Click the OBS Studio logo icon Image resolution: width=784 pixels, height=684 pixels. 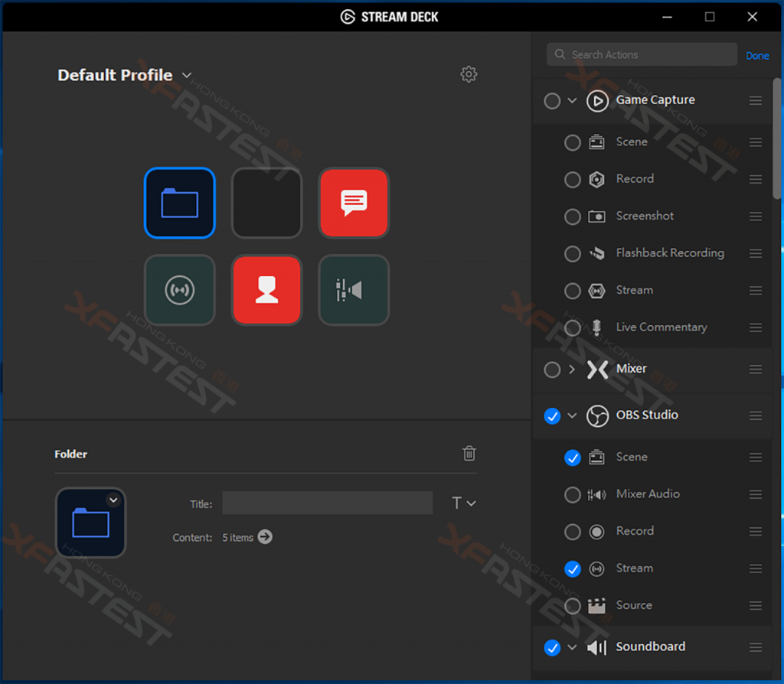click(597, 415)
